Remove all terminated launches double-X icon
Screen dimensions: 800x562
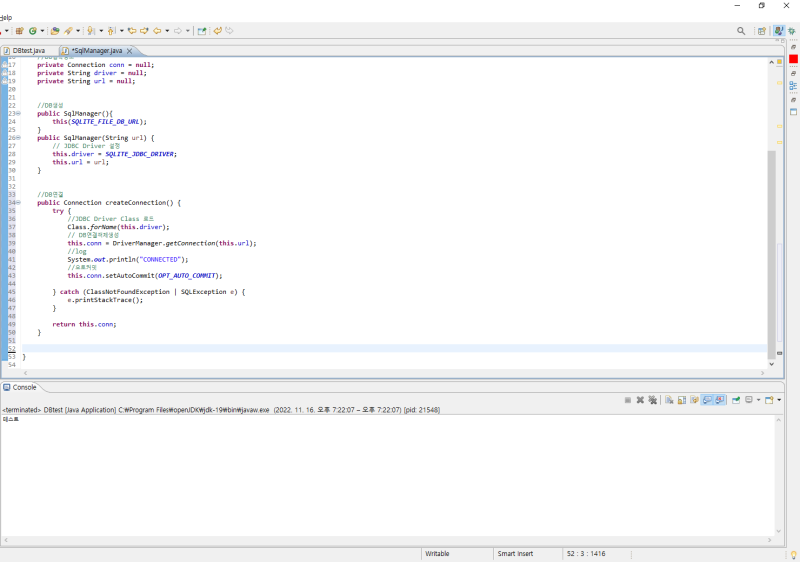tap(653, 400)
